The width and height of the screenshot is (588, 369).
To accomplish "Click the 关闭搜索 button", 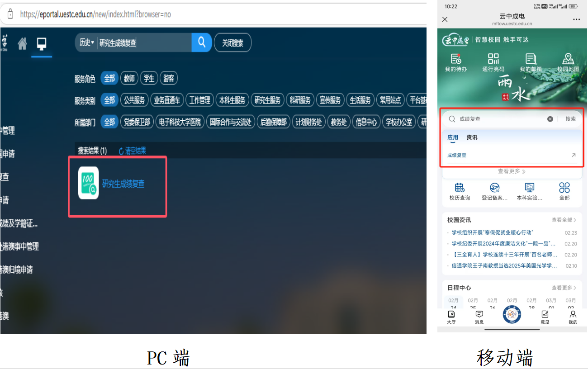I will 232,43.
